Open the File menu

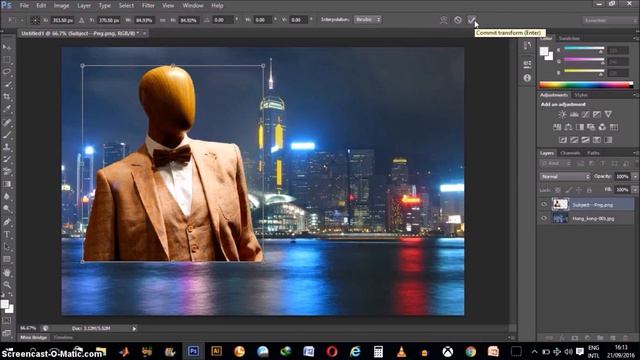pyautogui.click(x=24, y=6)
